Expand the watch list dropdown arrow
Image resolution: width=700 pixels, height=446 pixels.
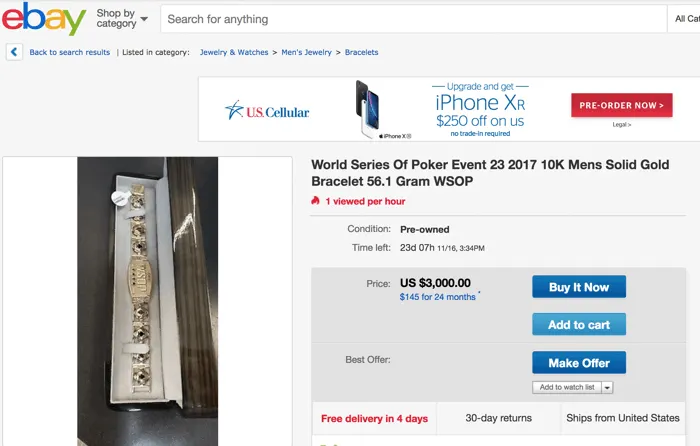tap(607, 387)
